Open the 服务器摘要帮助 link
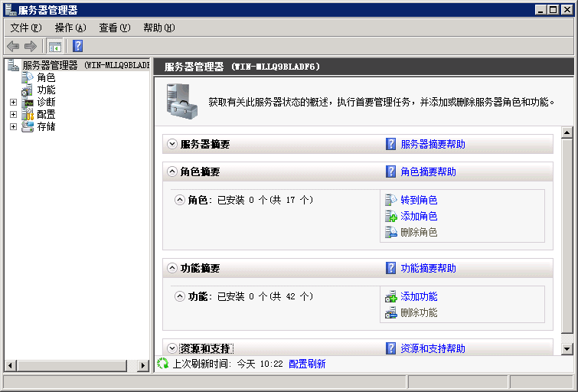578x392 pixels. (433, 144)
